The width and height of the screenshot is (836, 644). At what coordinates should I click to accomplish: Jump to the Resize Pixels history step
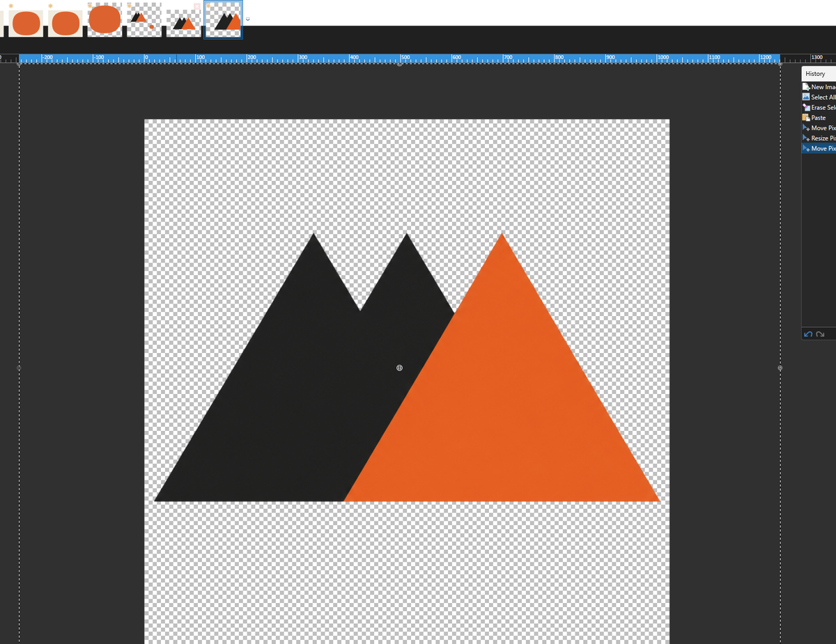[x=819, y=138]
